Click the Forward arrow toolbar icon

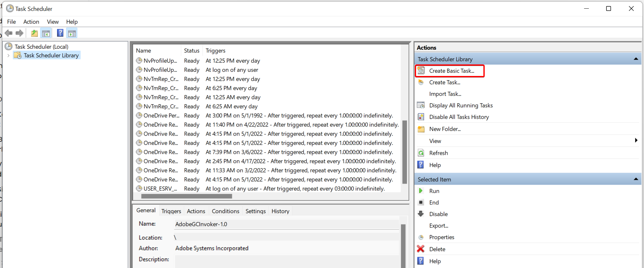20,33
